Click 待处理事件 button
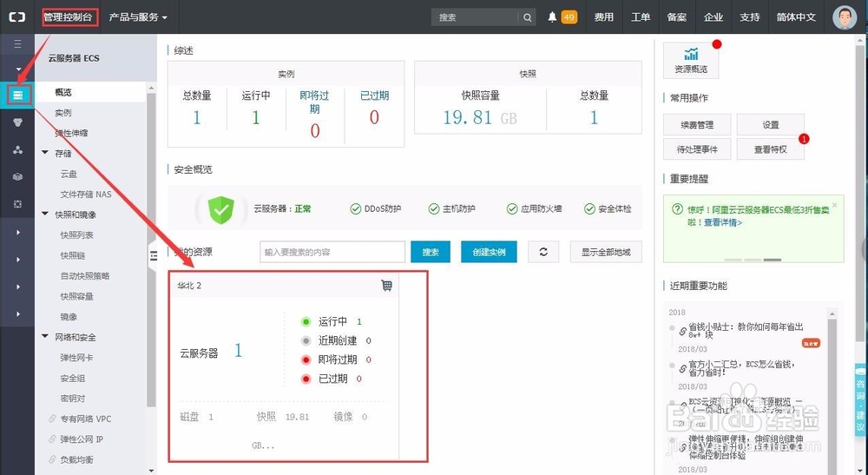The height and width of the screenshot is (475, 868). (x=697, y=149)
